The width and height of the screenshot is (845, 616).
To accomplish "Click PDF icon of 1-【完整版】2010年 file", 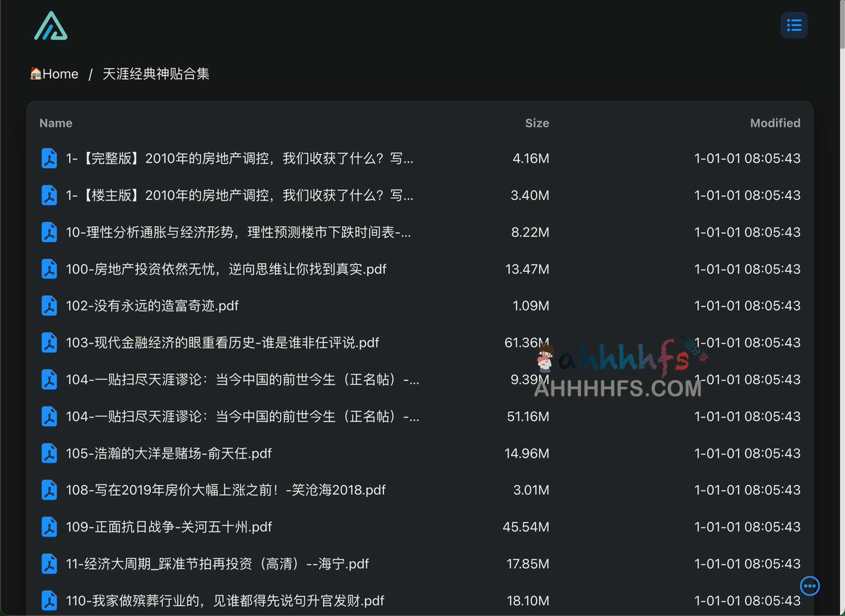I will [49, 158].
